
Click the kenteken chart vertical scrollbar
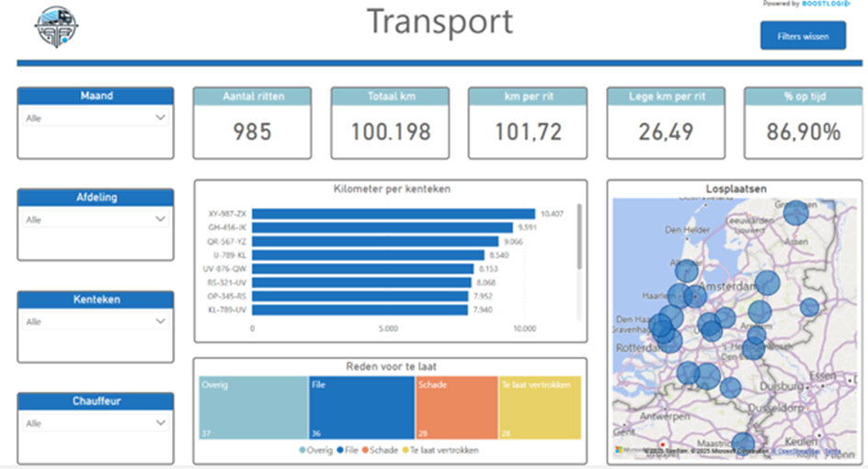coord(579,235)
